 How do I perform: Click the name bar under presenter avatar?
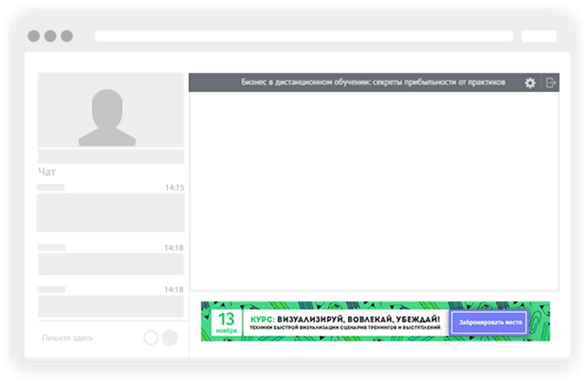111,156
